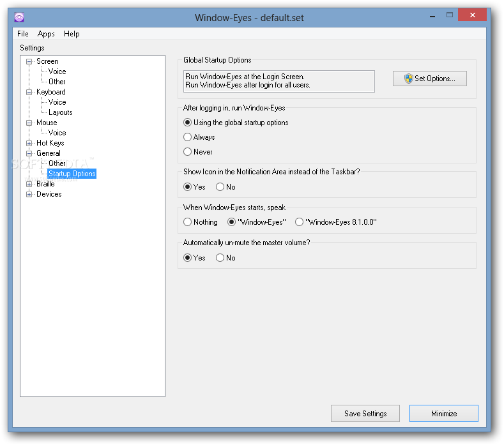Image resolution: width=504 pixels, height=445 pixels.
Task: Collapse the Screen tree node
Action: 29,61
